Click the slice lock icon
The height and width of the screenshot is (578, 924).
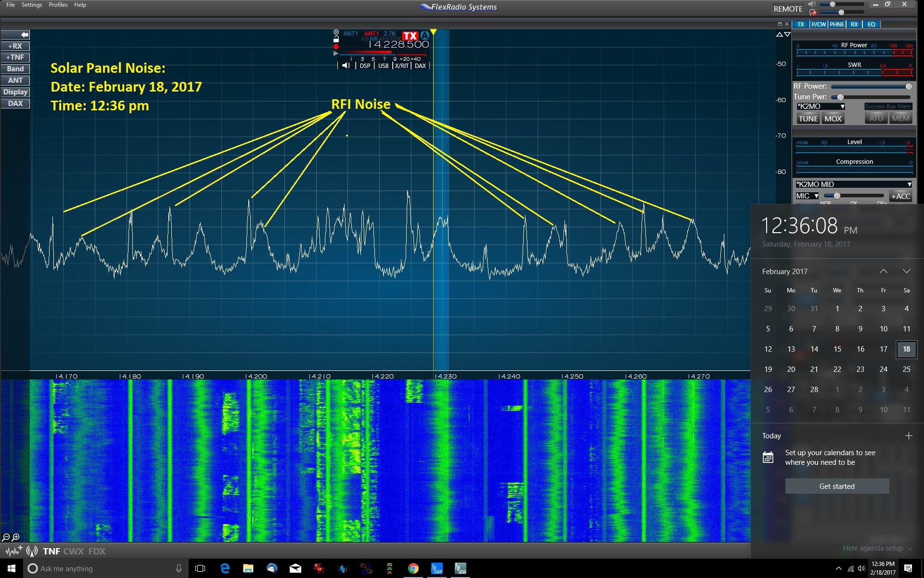(336, 39)
